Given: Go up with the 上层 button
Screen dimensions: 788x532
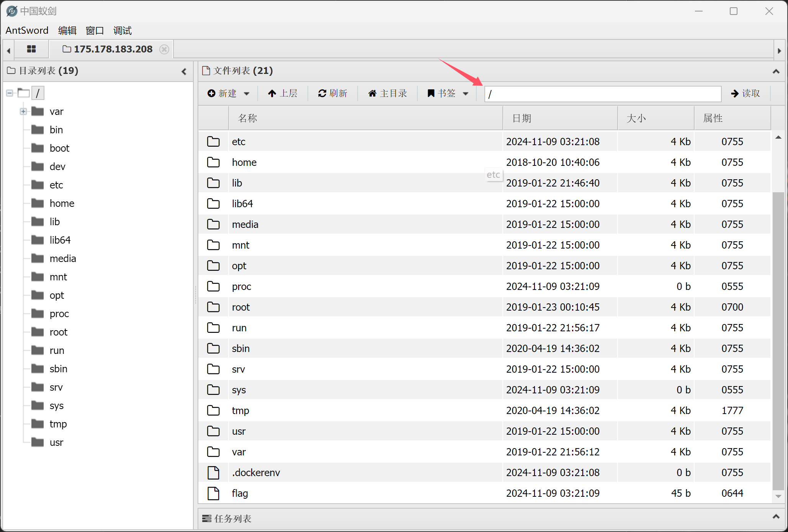Looking at the screenshot, I should point(283,93).
